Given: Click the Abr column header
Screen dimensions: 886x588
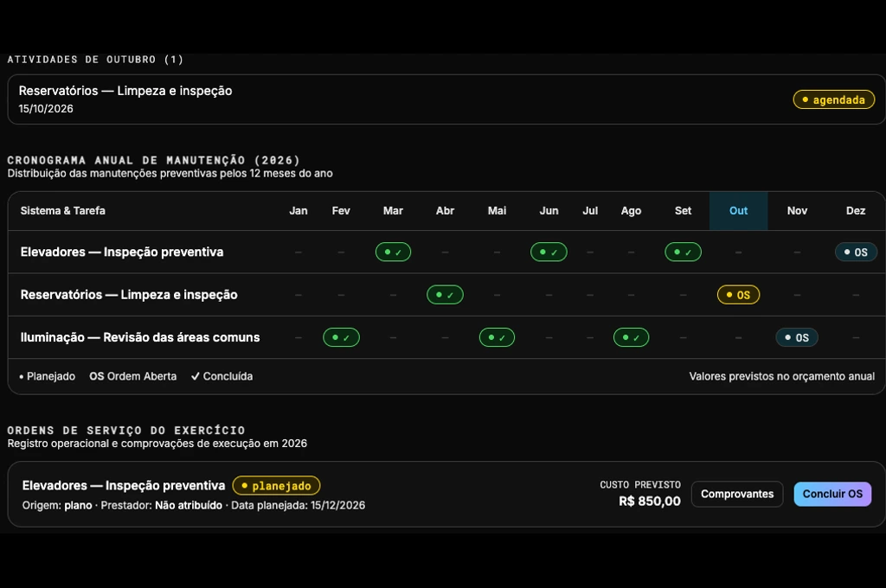Looking at the screenshot, I should pos(446,211).
